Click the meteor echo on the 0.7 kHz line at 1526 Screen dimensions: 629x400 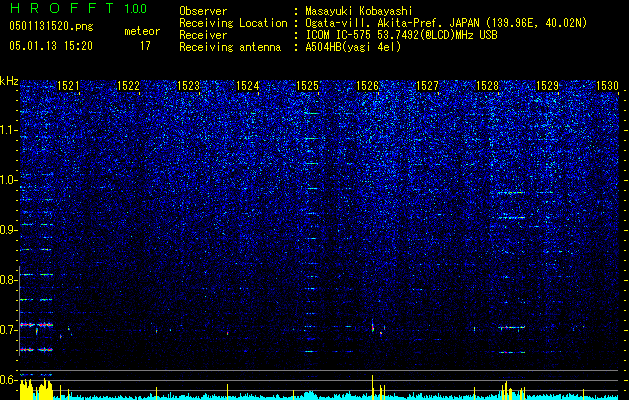tap(373, 327)
